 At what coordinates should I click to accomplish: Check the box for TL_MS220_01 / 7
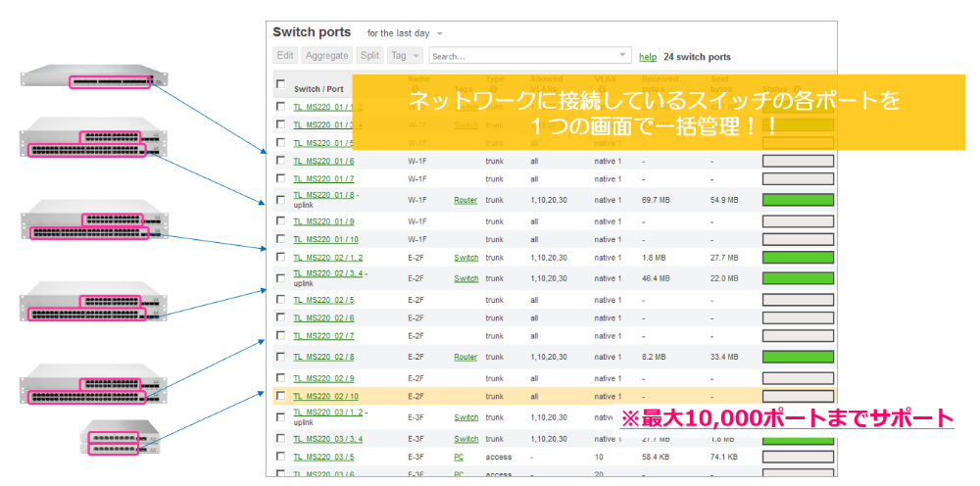click(280, 178)
